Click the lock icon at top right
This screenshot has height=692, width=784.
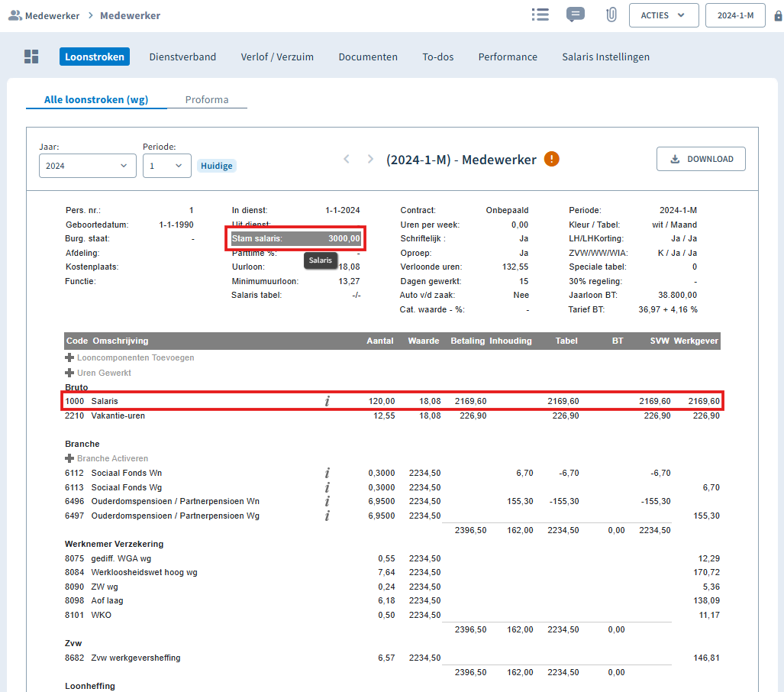coord(778,15)
